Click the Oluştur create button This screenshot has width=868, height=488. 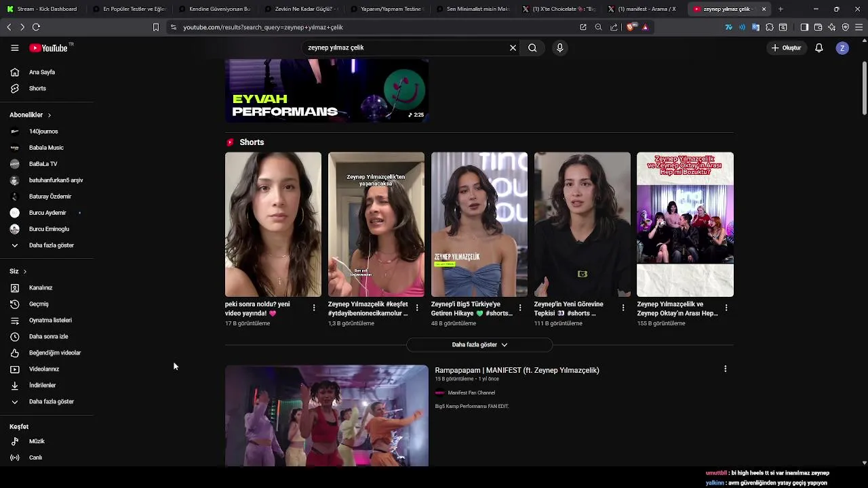(786, 48)
